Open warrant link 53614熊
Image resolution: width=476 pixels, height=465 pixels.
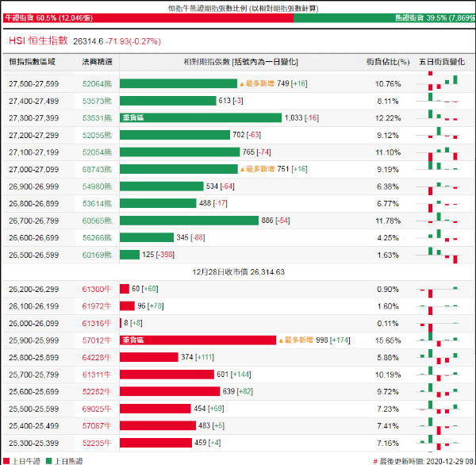[97, 204]
